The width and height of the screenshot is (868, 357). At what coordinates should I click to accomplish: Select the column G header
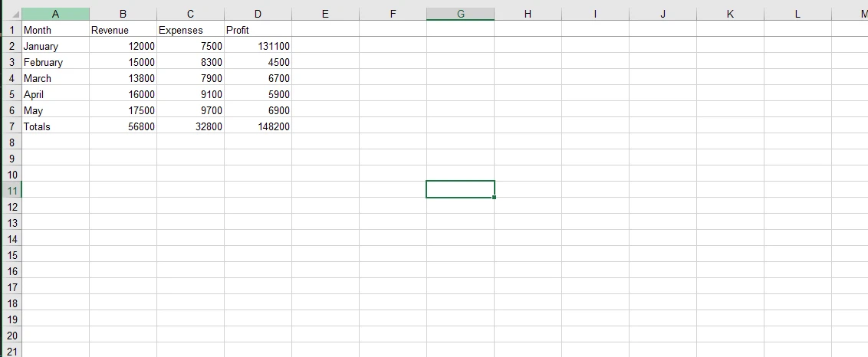pyautogui.click(x=460, y=14)
